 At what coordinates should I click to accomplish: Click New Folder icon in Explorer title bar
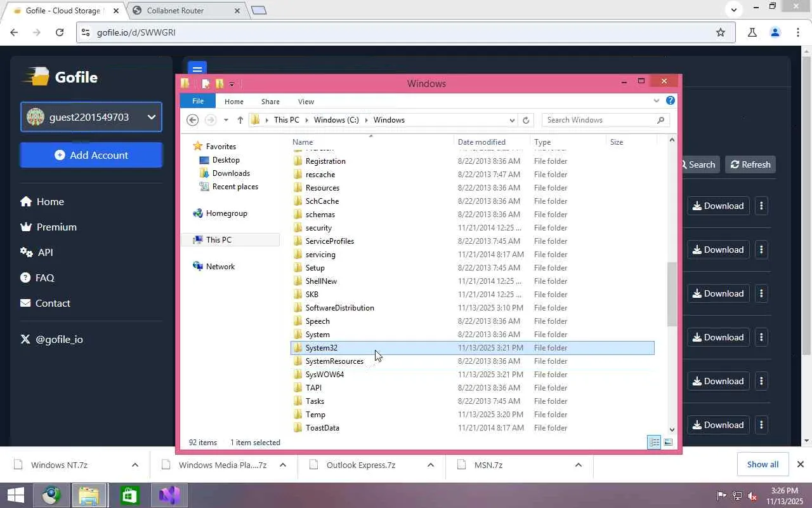click(219, 84)
